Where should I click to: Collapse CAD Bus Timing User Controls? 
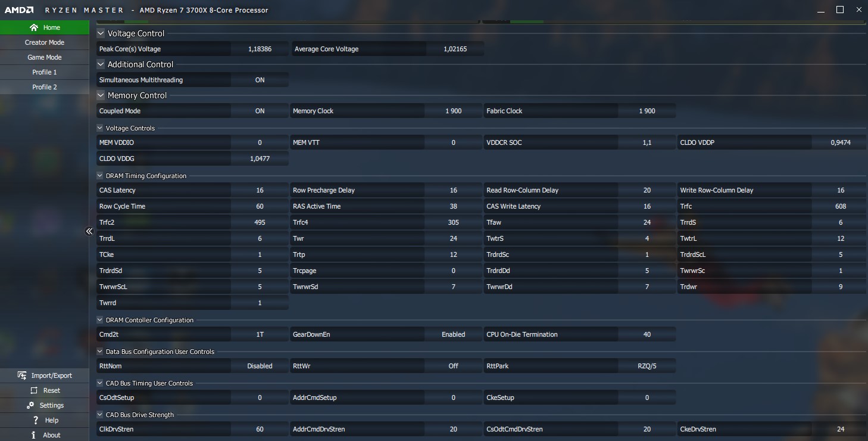click(x=100, y=383)
